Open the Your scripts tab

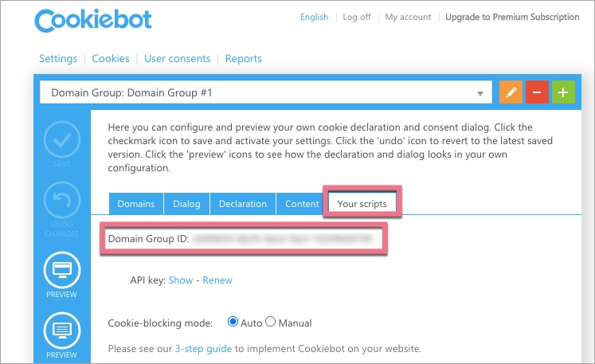(x=362, y=204)
